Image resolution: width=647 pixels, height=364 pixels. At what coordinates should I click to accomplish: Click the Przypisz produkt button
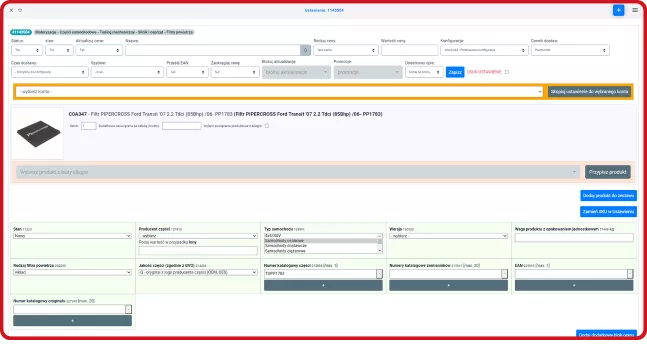[607, 172]
